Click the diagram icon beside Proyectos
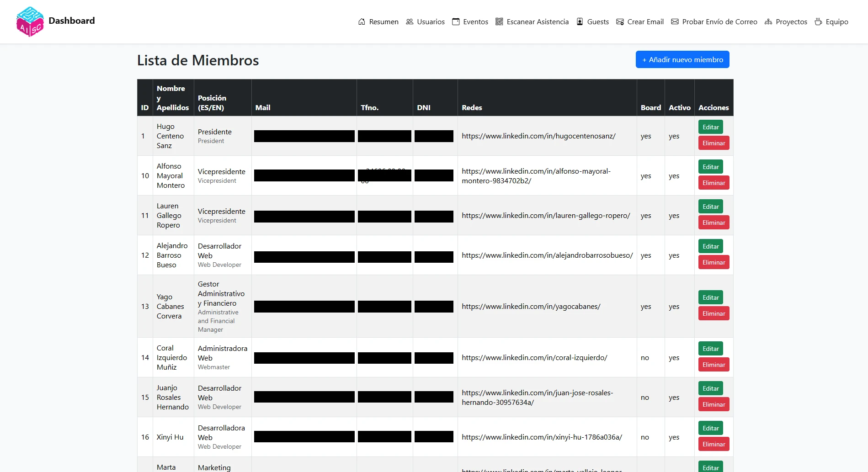 (x=768, y=21)
